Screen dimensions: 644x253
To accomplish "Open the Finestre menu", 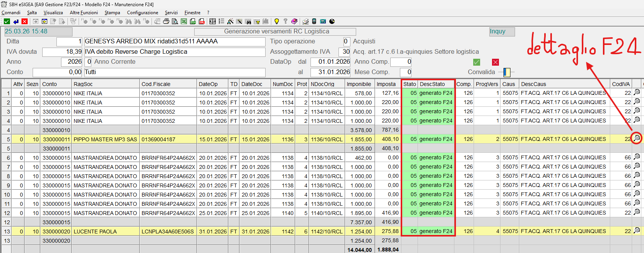I will click(192, 13).
